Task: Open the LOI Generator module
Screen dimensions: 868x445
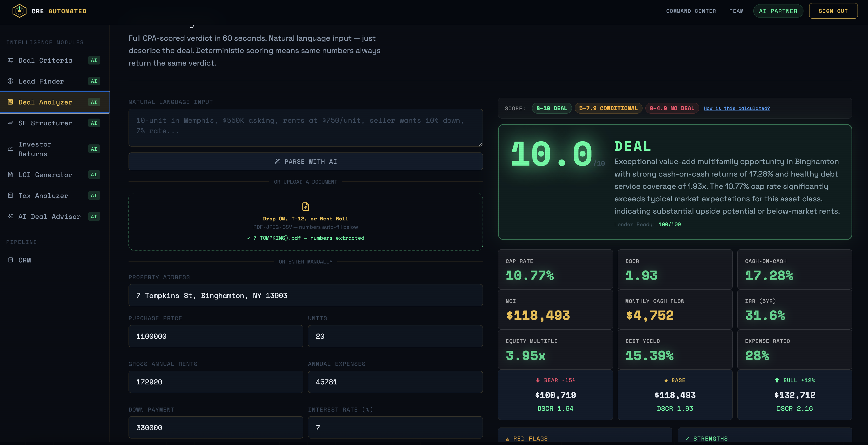Action: pos(55,174)
